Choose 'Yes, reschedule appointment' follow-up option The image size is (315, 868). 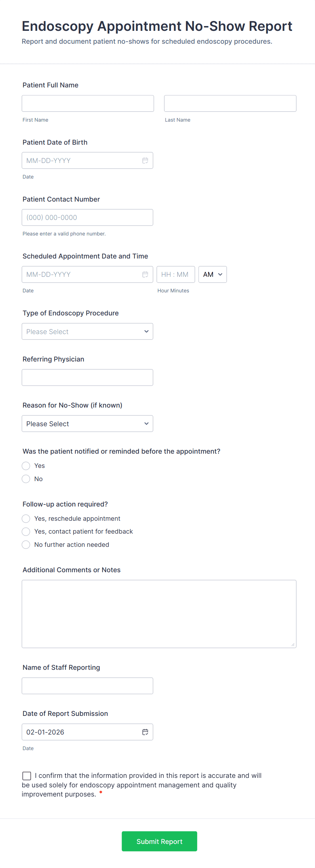click(26, 519)
